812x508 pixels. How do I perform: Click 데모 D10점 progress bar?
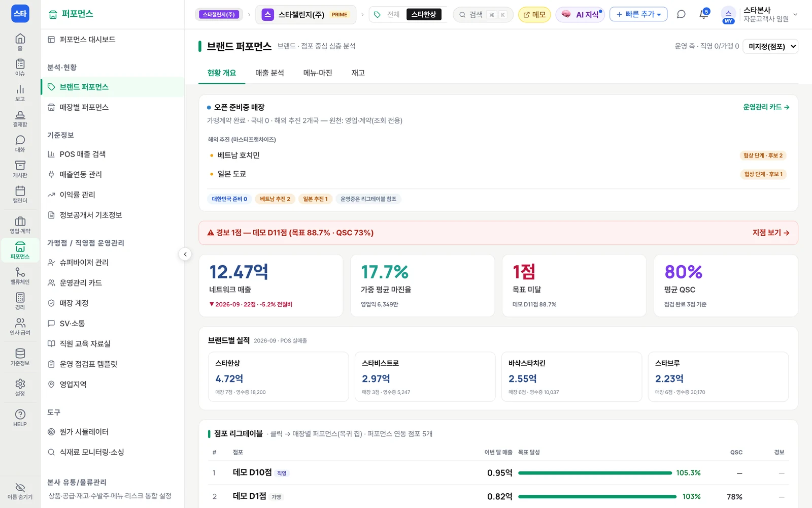coord(595,473)
